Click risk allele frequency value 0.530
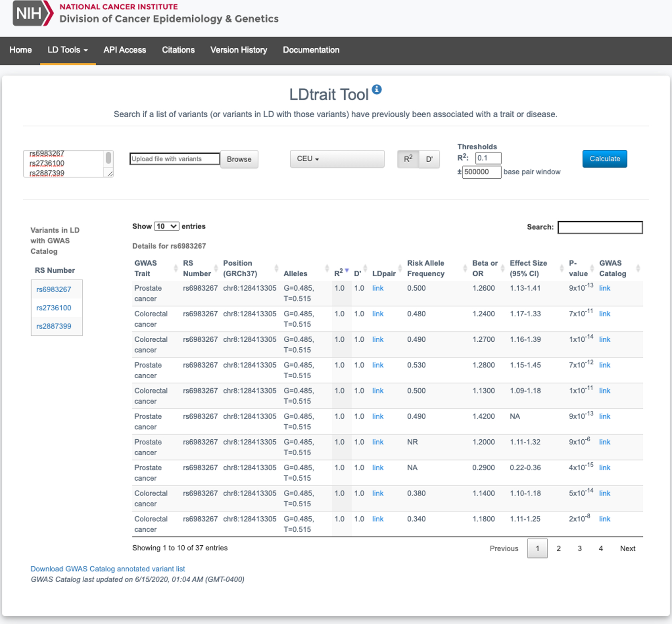This screenshot has height=624, width=672. tap(416, 365)
